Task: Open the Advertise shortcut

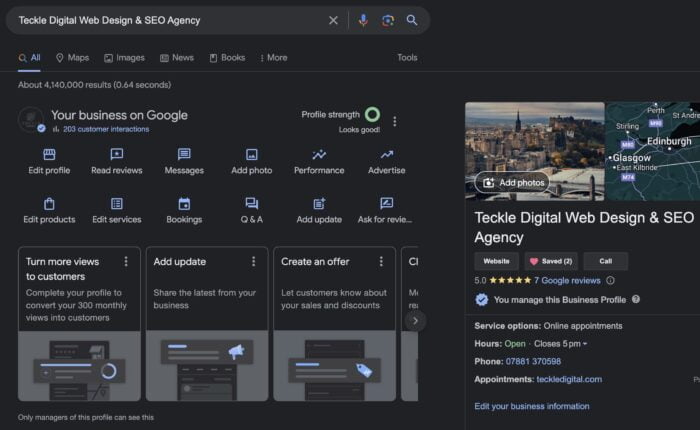Action: click(387, 162)
